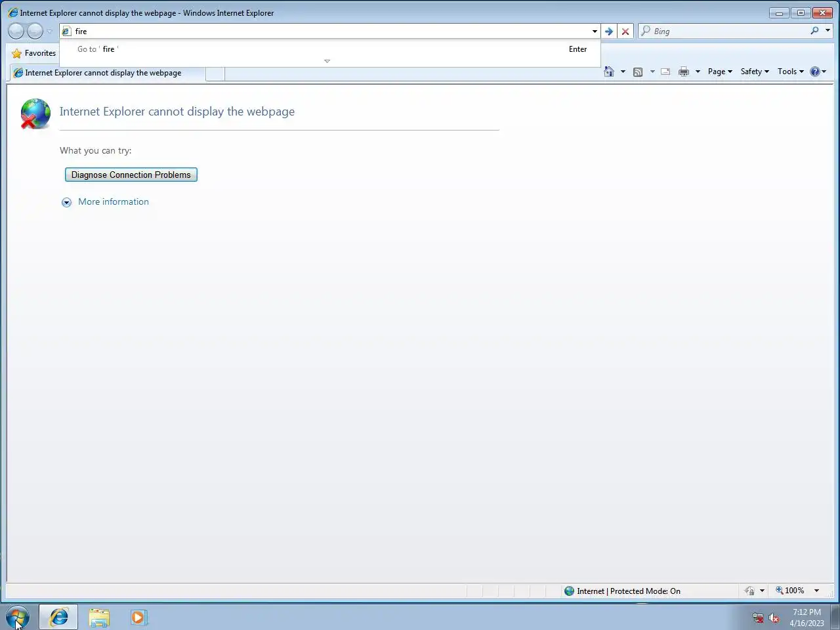Open the zoom level dropdown arrow
840x630 pixels.
(x=816, y=591)
